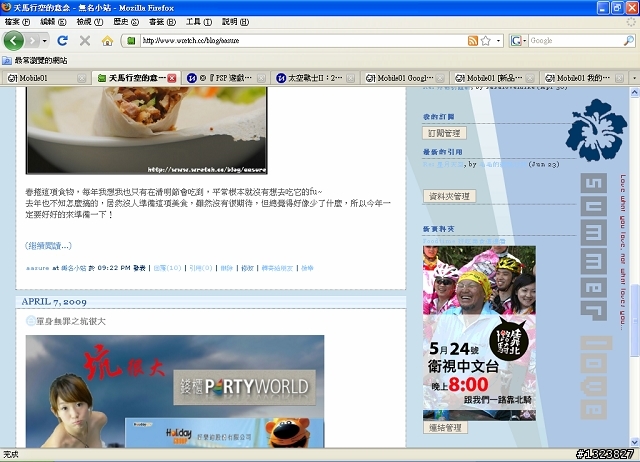Open the 檔案 (F) menu

pos(18,22)
